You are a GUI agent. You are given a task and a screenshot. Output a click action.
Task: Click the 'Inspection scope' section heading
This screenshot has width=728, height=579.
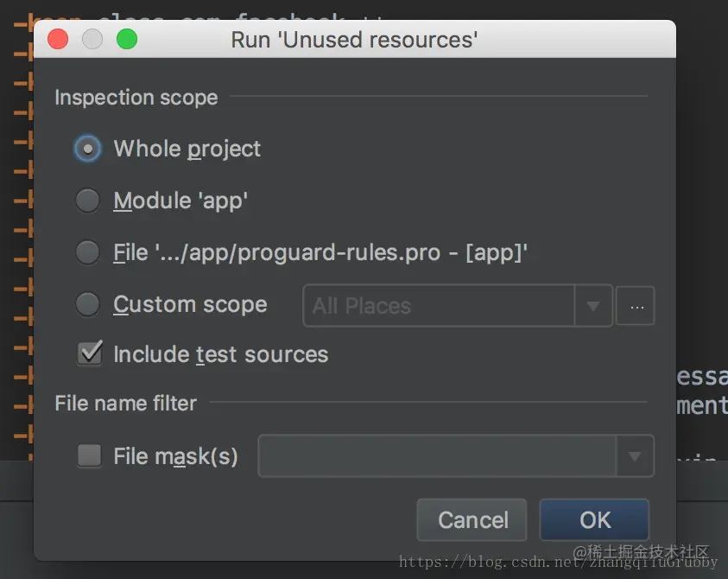136,97
